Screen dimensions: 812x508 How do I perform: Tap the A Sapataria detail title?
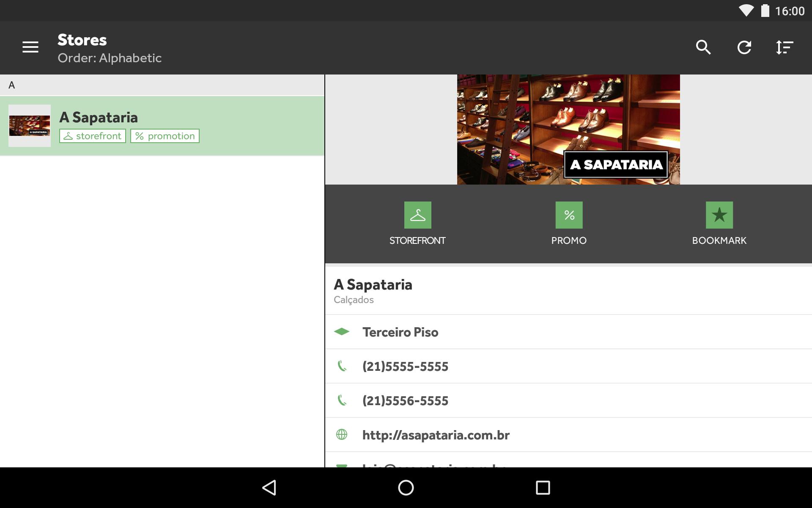click(x=373, y=284)
